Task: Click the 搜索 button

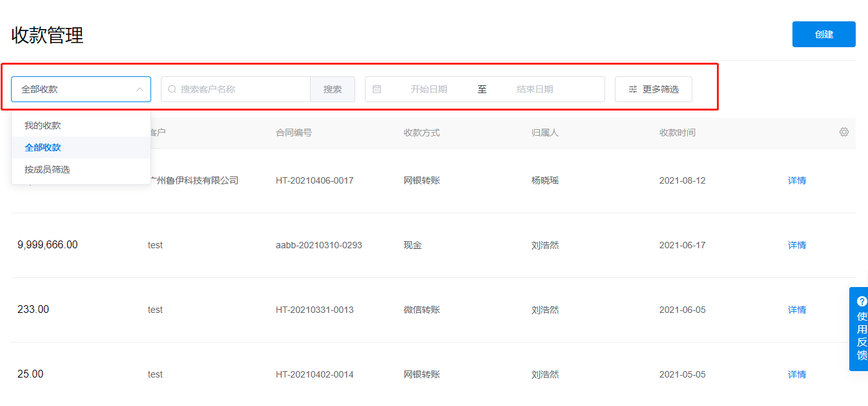Action: pyautogui.click(x=333, y=89)
